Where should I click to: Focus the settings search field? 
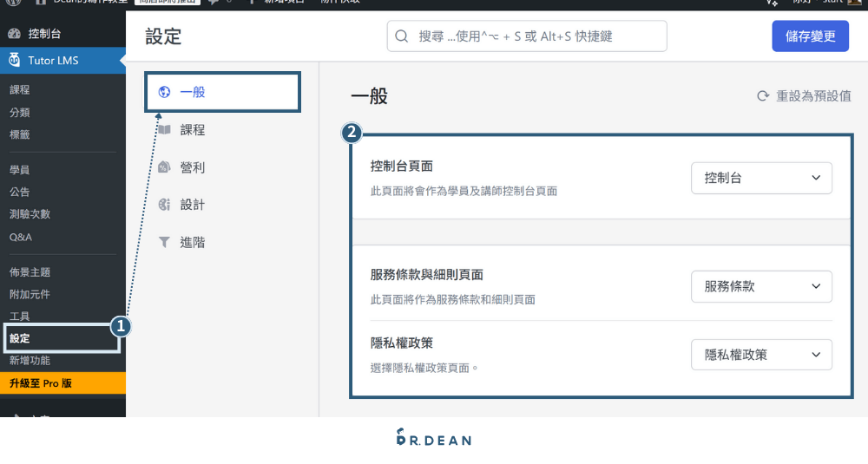pos(527,36)
